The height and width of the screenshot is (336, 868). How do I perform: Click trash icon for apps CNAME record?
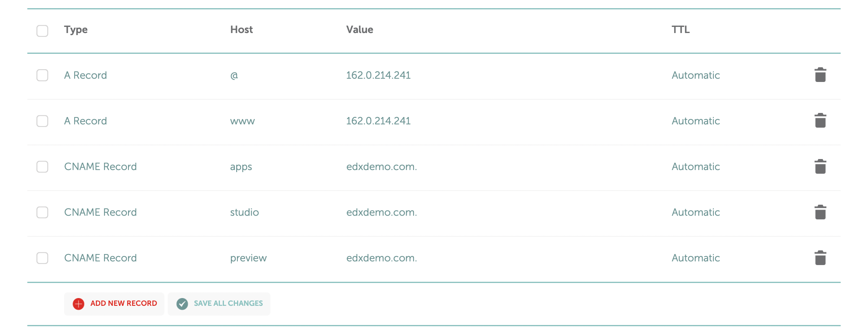coord(820,166)
